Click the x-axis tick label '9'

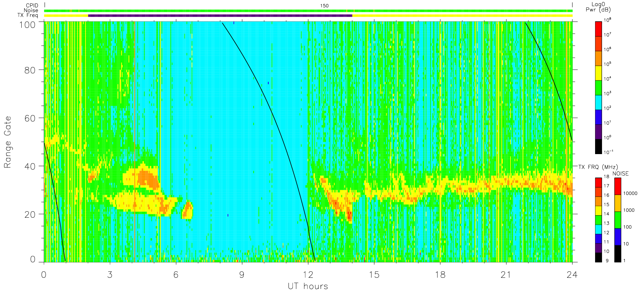click(x=242, y=275)
